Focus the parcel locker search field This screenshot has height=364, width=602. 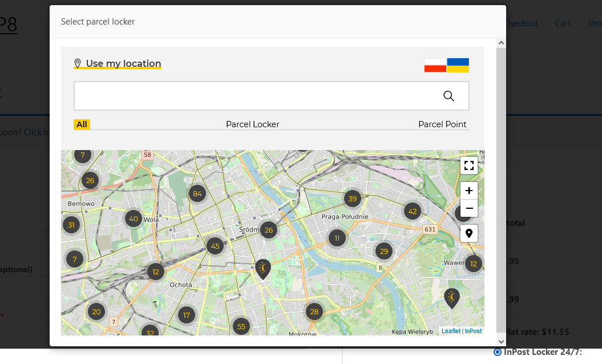[272, 96]
